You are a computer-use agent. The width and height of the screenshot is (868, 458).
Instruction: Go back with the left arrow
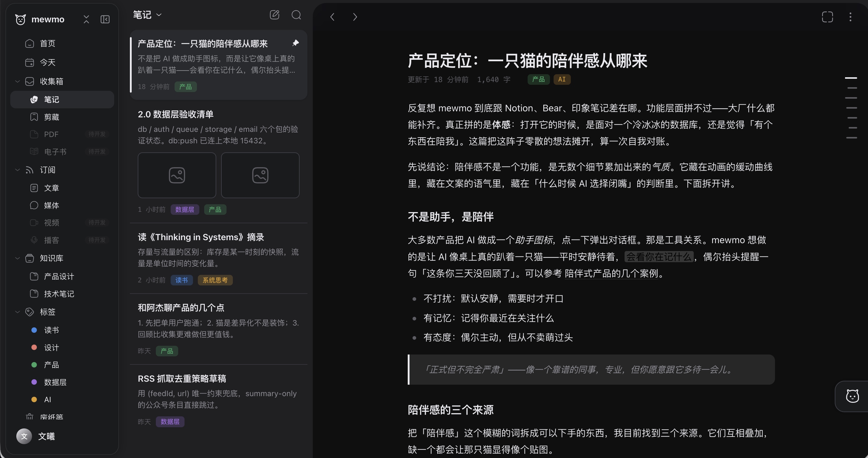(x=332, y=17)
